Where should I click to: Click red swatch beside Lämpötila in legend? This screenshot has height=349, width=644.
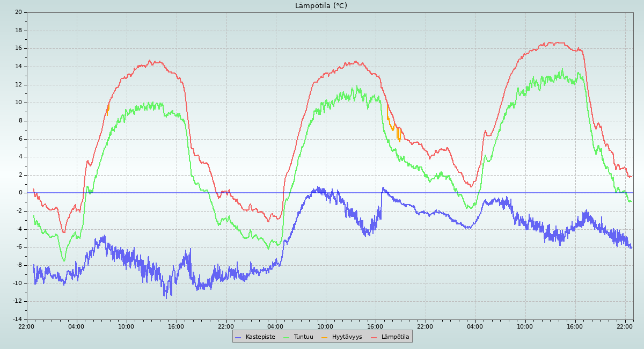tap(374, 337)
